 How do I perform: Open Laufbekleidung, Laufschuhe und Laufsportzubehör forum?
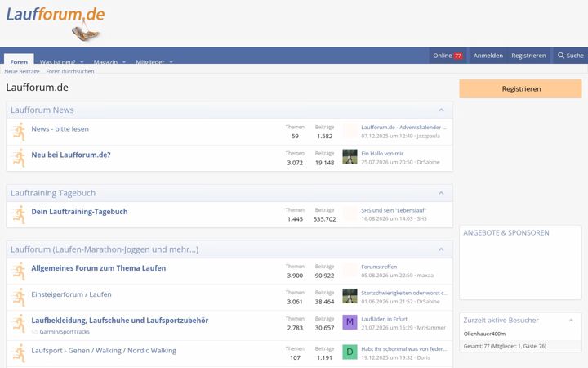(x=120, y=321)
